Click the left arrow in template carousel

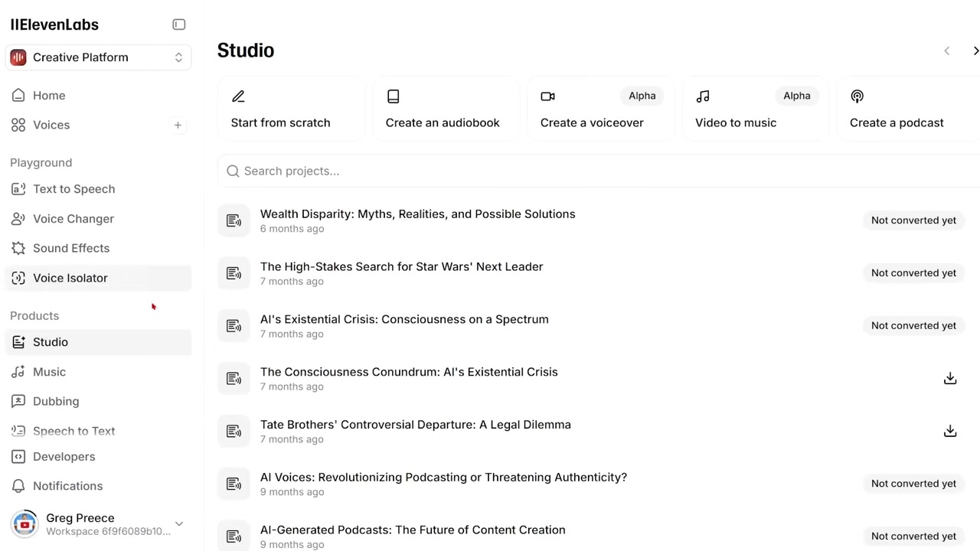pyautogui.click(x=947, y=51)
